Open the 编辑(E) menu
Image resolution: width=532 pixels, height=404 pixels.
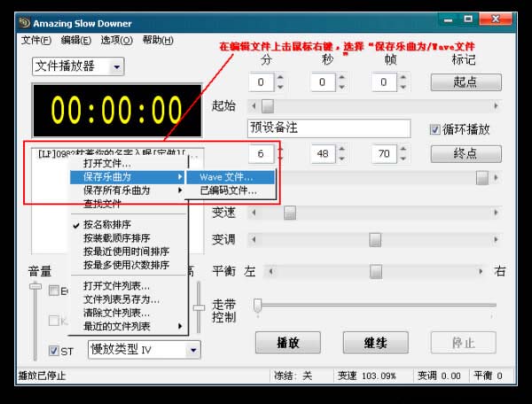coord(76,41)
